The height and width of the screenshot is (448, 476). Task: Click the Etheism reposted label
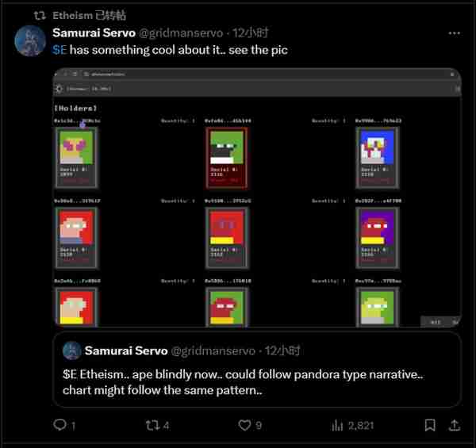coord(89,15)
